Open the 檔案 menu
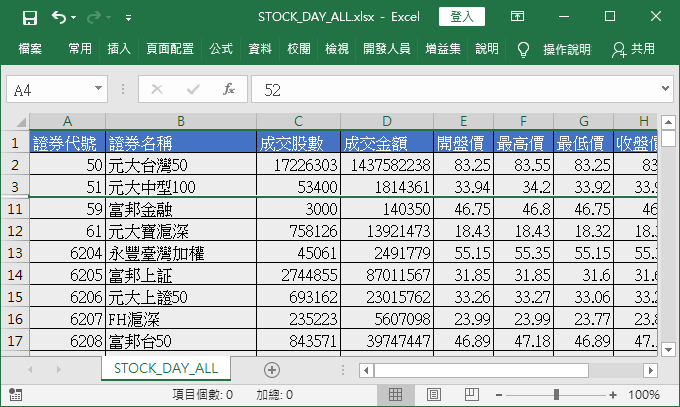680x407 pixels. [x=30, y=49]
